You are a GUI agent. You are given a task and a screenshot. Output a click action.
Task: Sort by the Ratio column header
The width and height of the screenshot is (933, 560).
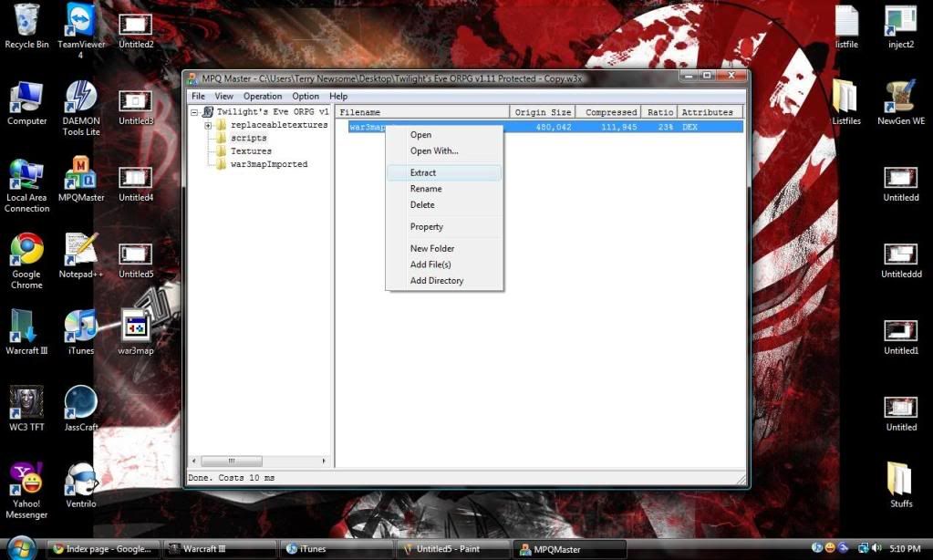pyautogui.click(x=658, y=112)
